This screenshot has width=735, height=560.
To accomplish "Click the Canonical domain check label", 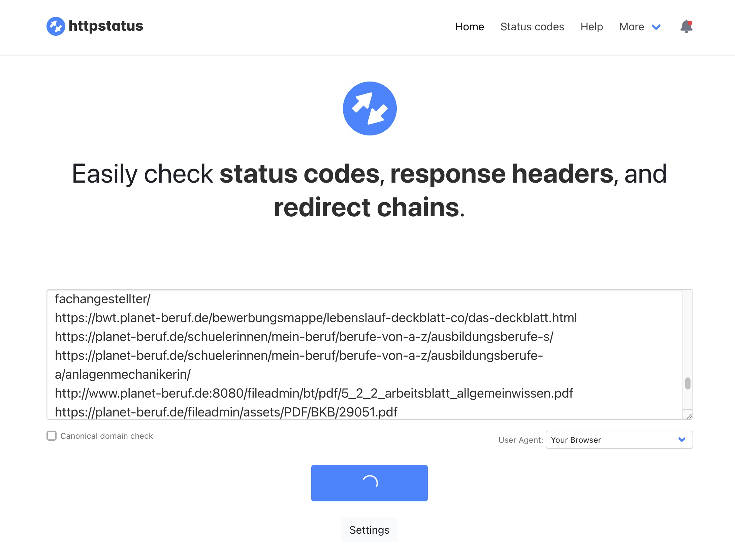I will 106,436.
